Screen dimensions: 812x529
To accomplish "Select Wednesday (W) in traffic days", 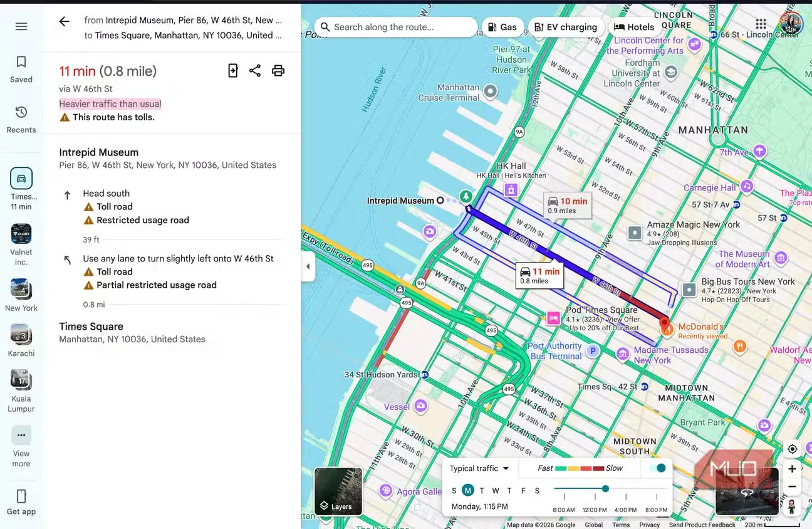I will [496, 491].
